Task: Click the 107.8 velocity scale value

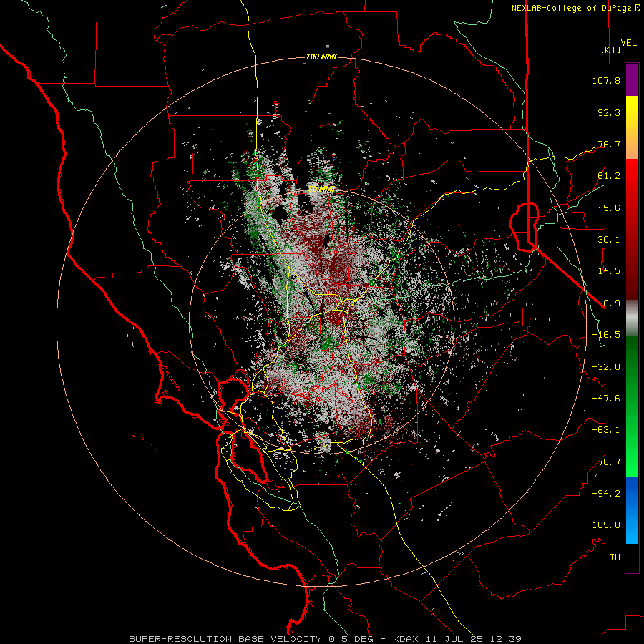Action: tap(606, 80)
